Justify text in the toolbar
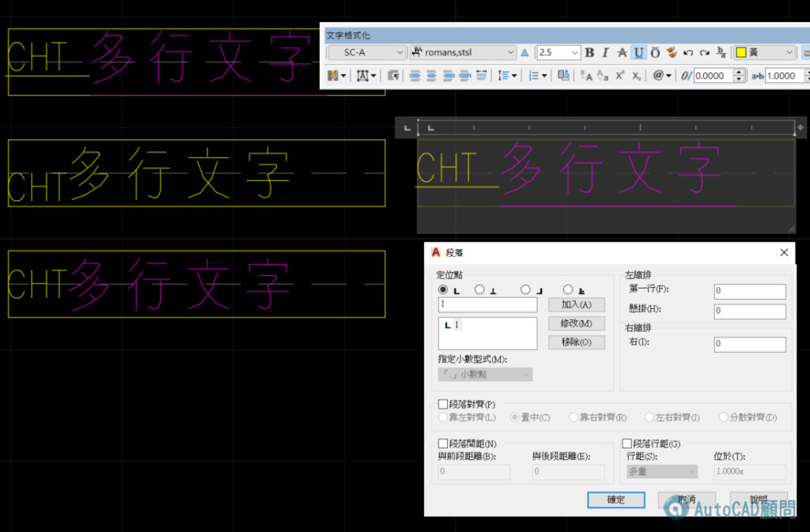 point(465,76)
